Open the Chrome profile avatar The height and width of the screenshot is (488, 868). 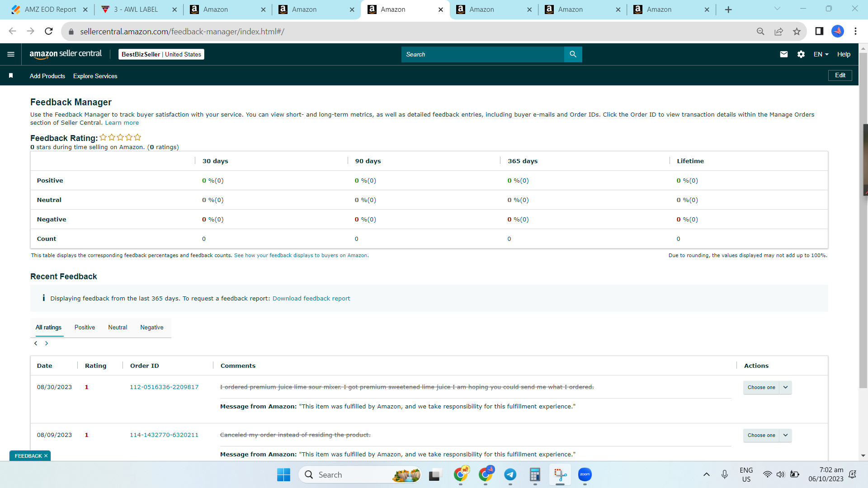pos(838,31)
